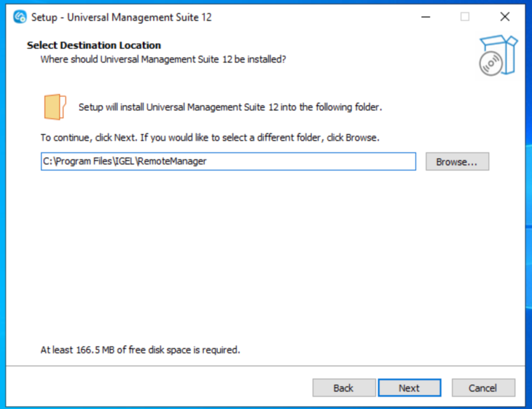Go Back to the previous setup step
This screenshot has height=409, width=532.
coord(343,388)
